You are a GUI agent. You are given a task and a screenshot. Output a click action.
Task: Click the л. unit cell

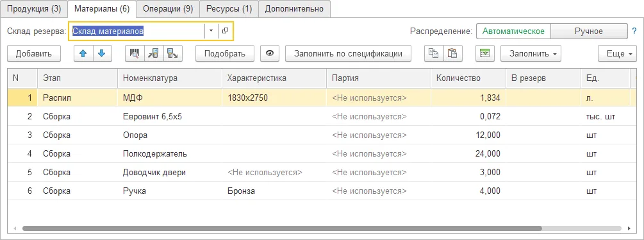[x=605, y=98]
